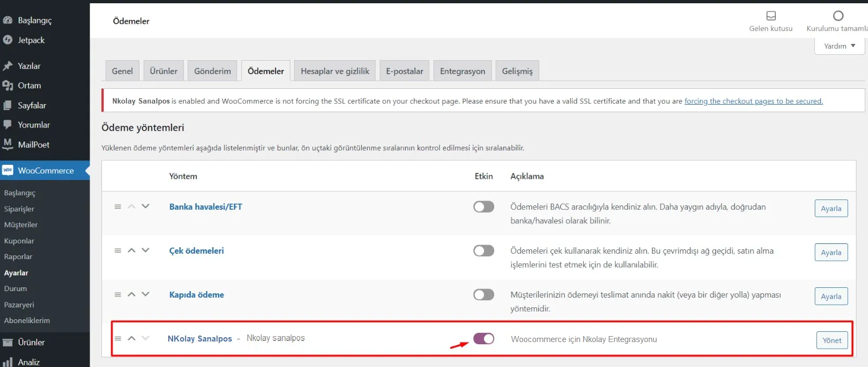Click the Jetpack icon in sidebar
The width and height of the screenshot is (868, 367).
pyautogui.click(x=8, y=40)
